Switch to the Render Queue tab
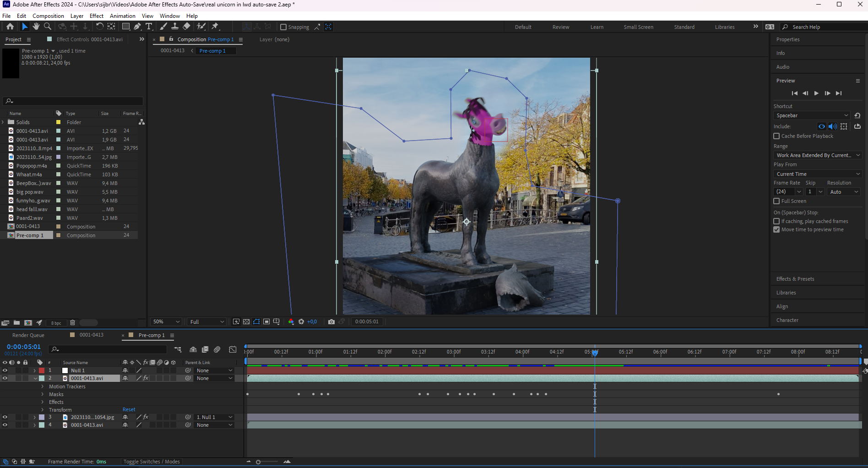 pyautogui.click(x=28, y=335)
